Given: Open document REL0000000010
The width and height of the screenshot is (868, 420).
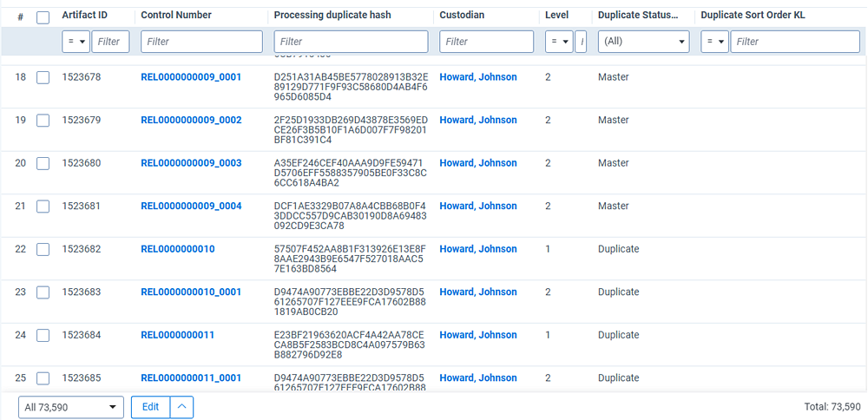Looking at the screenshot, I should 178,249.
